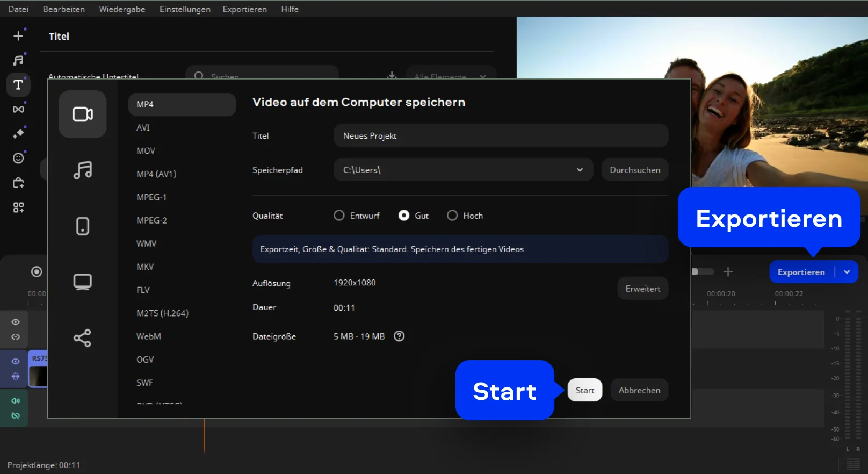Open the Transitions tool in left sidebar

pyautogui.click(x=18, y=109)
